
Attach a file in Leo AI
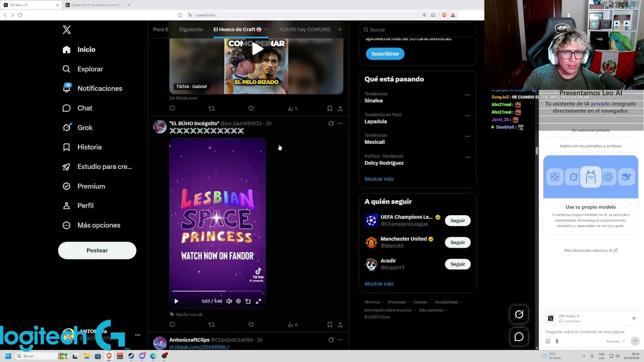[557, 341]
